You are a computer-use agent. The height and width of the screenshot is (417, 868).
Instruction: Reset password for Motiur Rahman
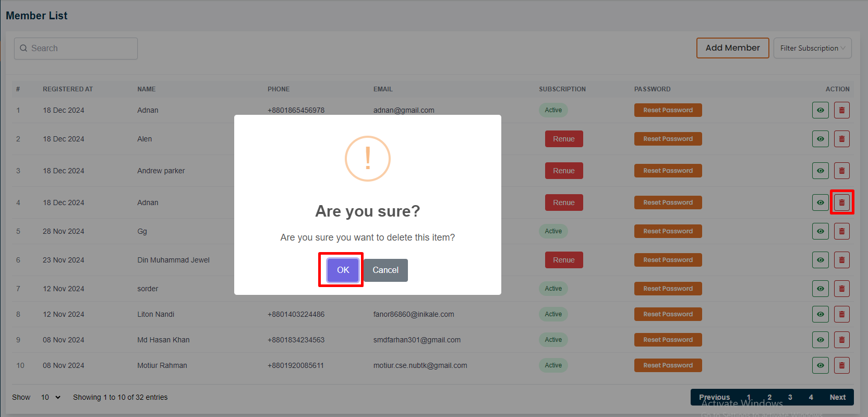coord(668,365)
